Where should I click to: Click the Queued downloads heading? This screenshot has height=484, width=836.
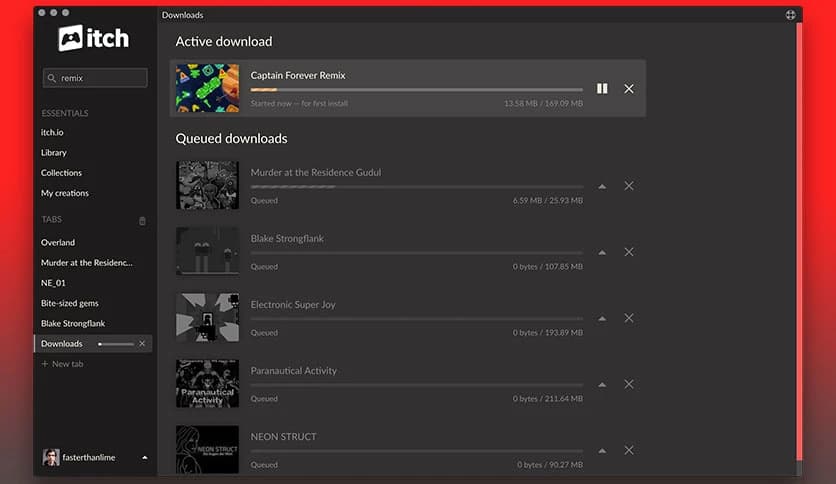tap(231, 139)
